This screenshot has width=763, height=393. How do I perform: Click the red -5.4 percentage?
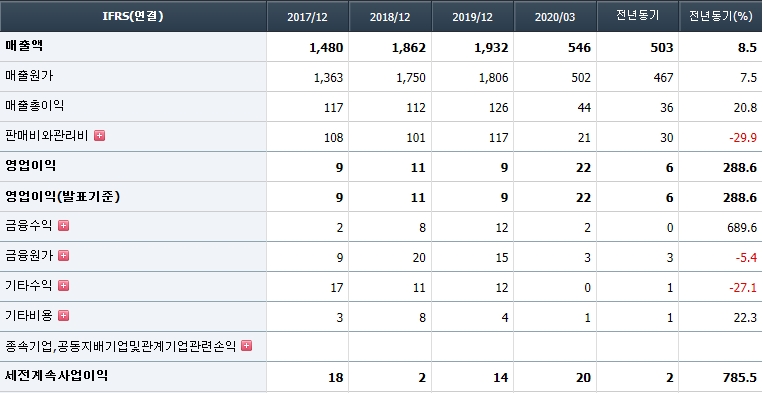tap(746, 258)
